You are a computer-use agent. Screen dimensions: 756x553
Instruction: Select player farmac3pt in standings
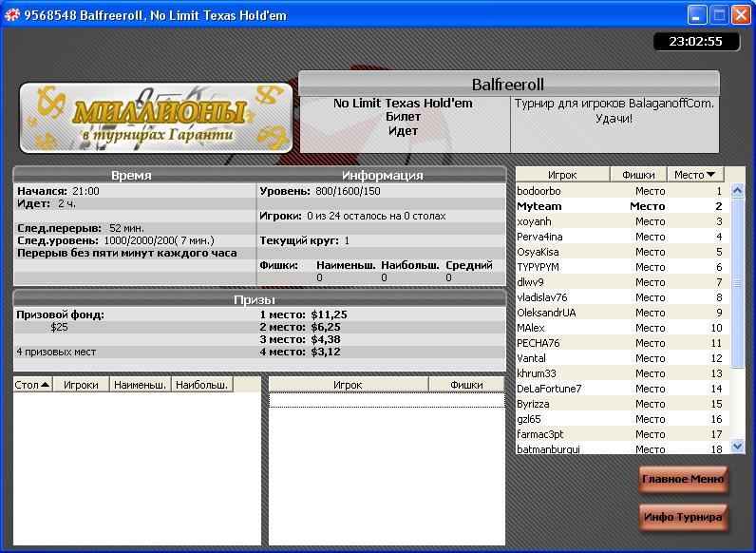point(622,434)
